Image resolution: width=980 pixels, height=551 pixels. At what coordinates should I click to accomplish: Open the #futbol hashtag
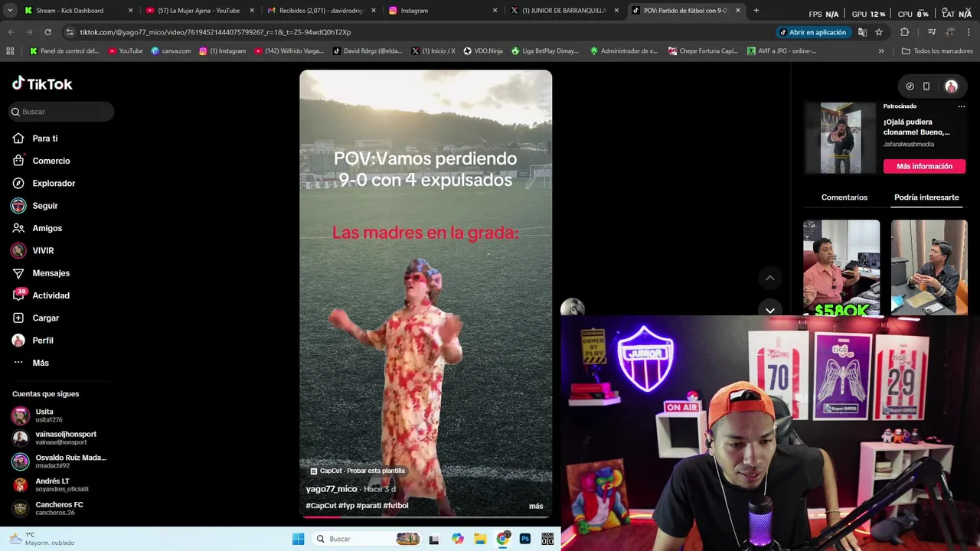[396, 506]
